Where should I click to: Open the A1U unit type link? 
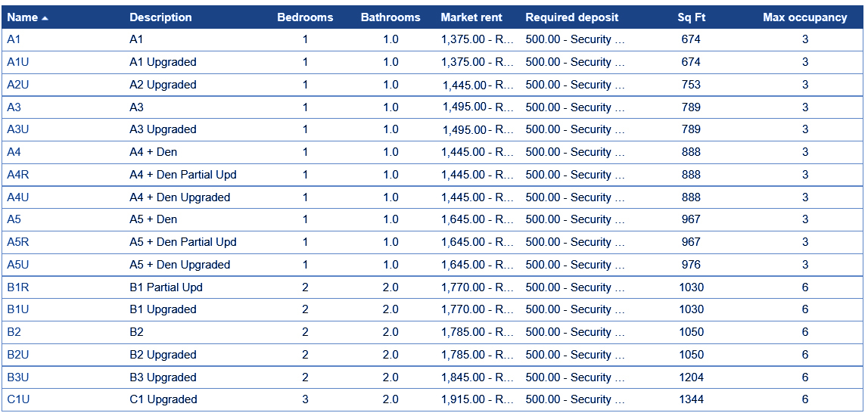[x=18, y=62]
